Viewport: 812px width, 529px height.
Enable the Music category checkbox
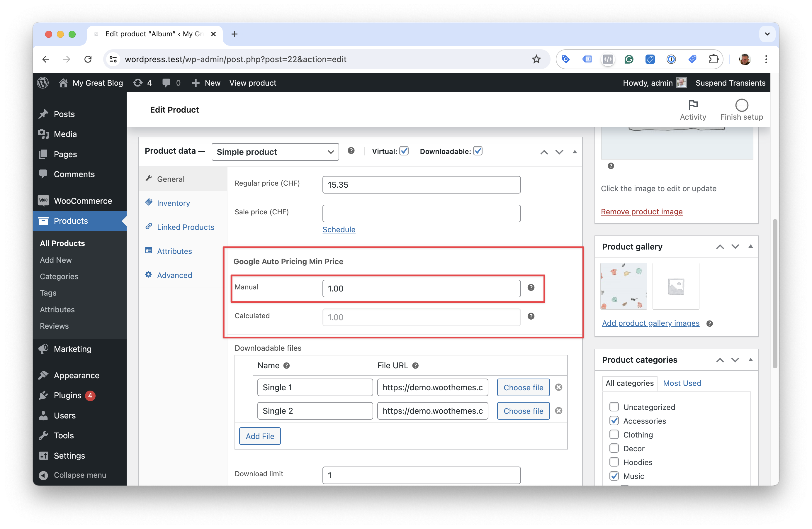pos(614,476)
